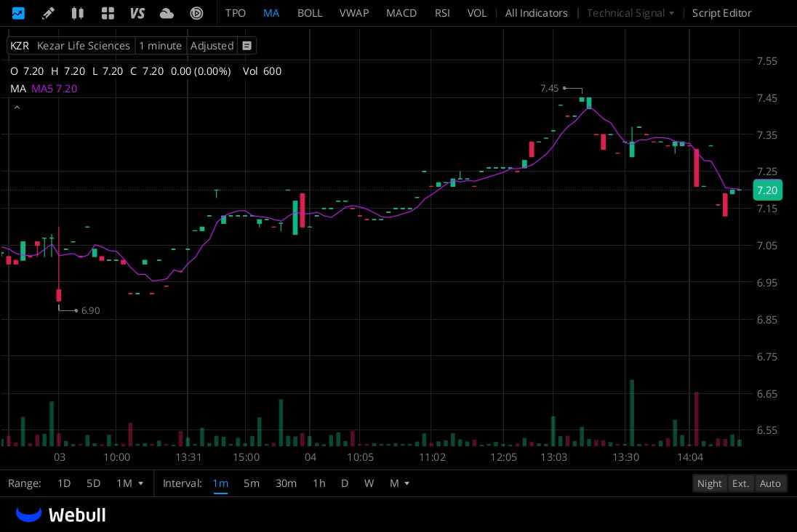Screen dimensions: 797x532
Task: Set range to 1D
Action: [x=64, y=484]
